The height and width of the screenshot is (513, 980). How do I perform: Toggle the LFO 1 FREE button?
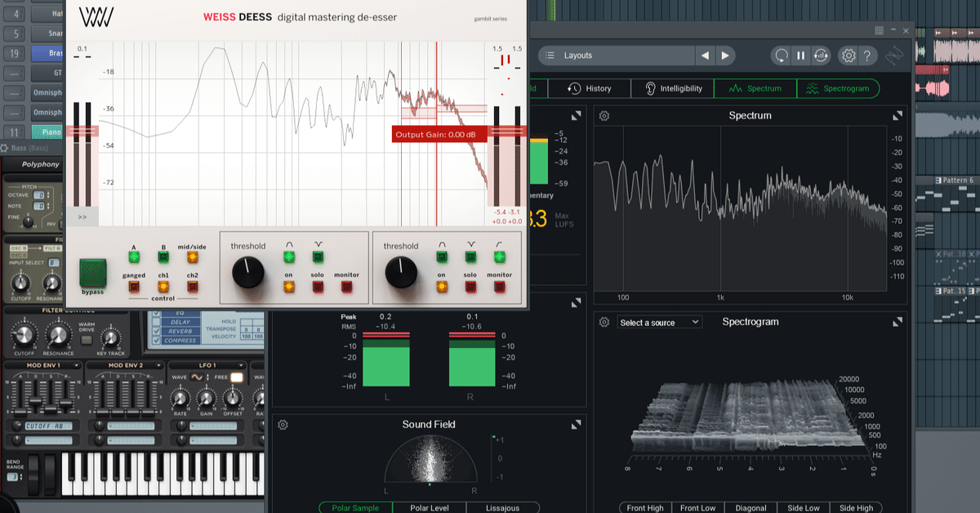tap(238, 377)
